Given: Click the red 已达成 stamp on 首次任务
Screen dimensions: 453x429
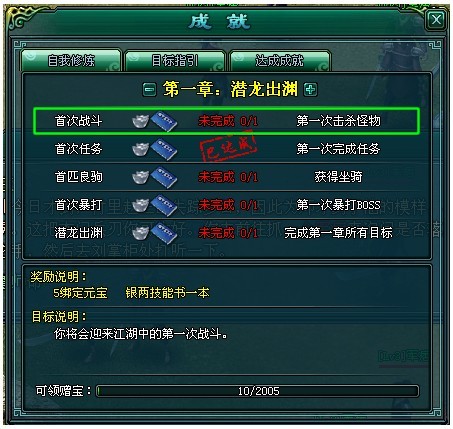Looking at the screenshot, I should [228, 148].
